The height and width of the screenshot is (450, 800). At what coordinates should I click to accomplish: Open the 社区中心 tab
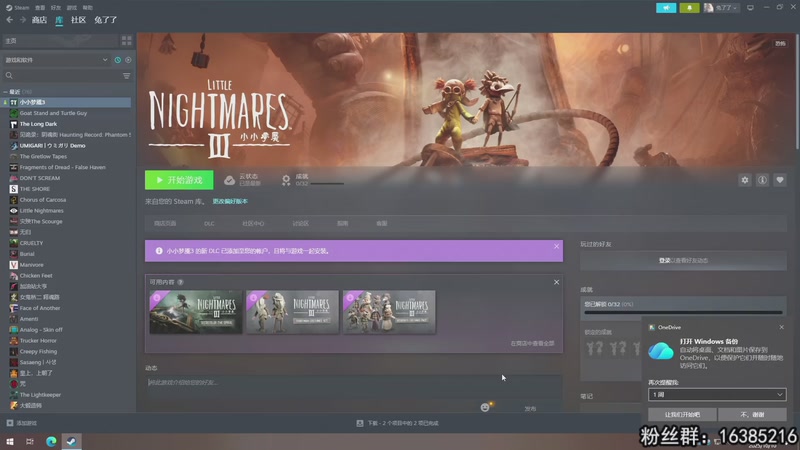click(253, 223)
